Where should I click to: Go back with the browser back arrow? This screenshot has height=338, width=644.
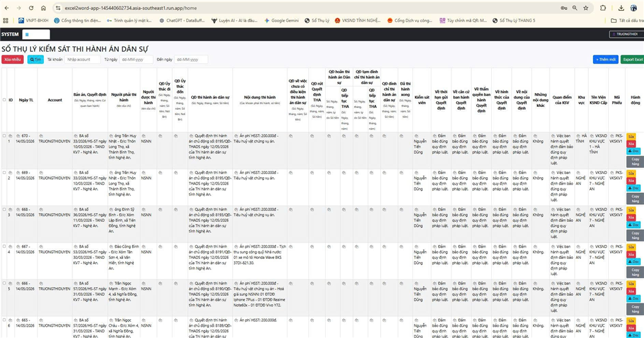tap(6, 8)
